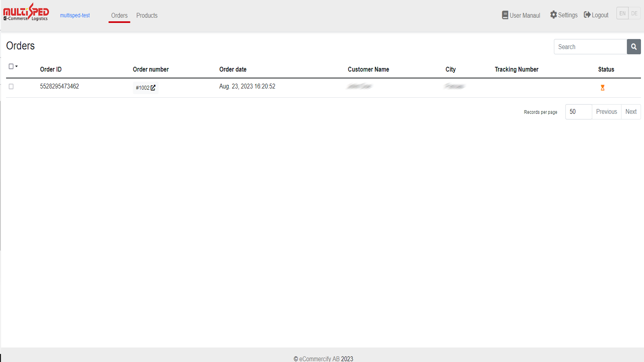The height and width of the screenshot is (362, 644).
Task: Click the Search input field
Action: (x=590, y=47)
